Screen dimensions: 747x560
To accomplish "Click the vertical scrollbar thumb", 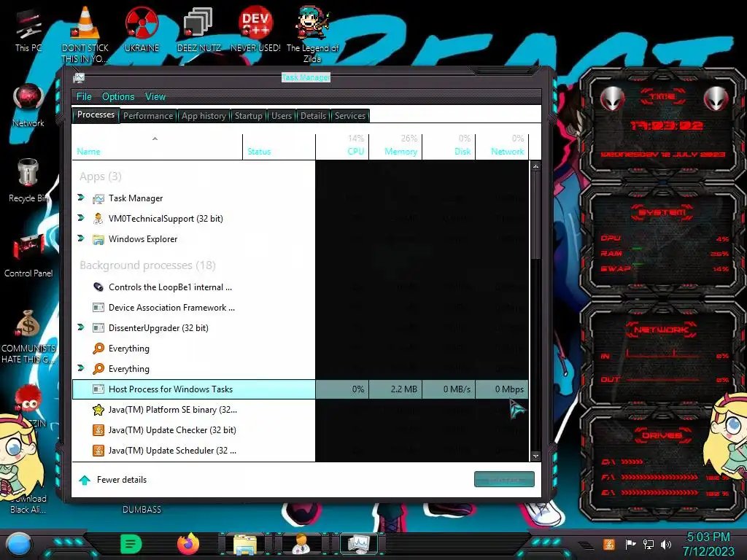I will click(535, 215).
